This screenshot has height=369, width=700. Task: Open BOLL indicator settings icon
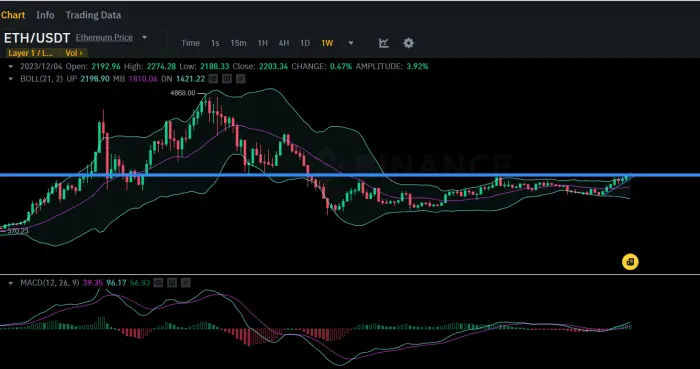pyautogui.click(x=227, y=79)
